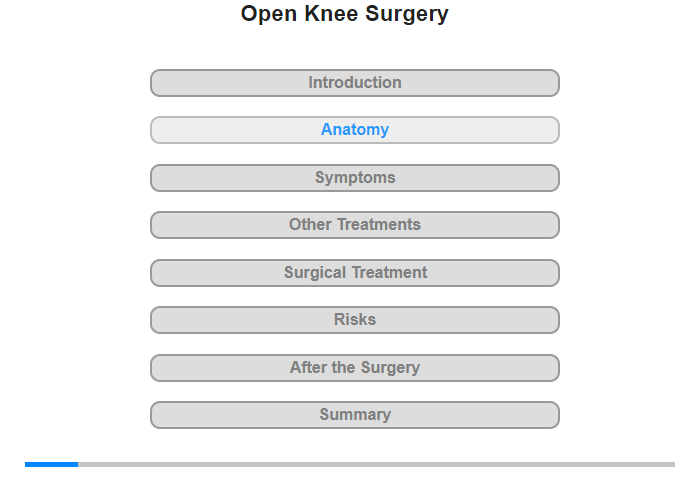Viewport: 700px width, 480px height.
Task: Choose the Surgical Treatment menu option
Action: pos(354,273)
